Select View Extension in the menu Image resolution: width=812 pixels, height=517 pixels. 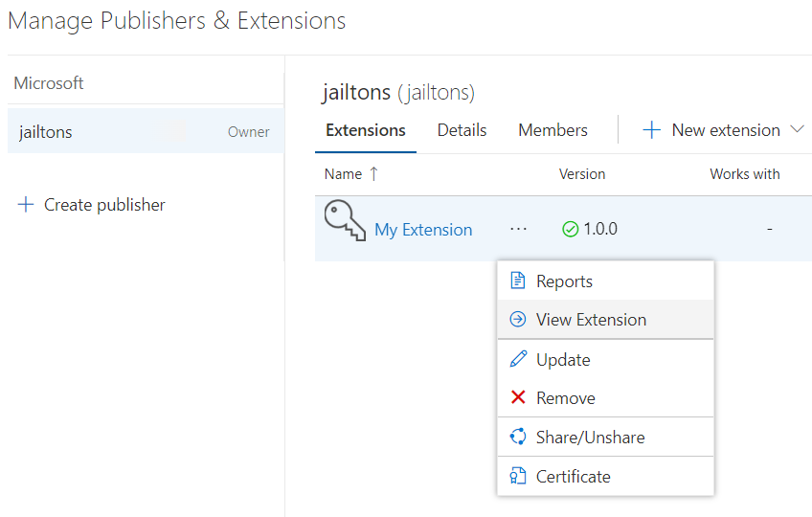click(x=605, y=320)
